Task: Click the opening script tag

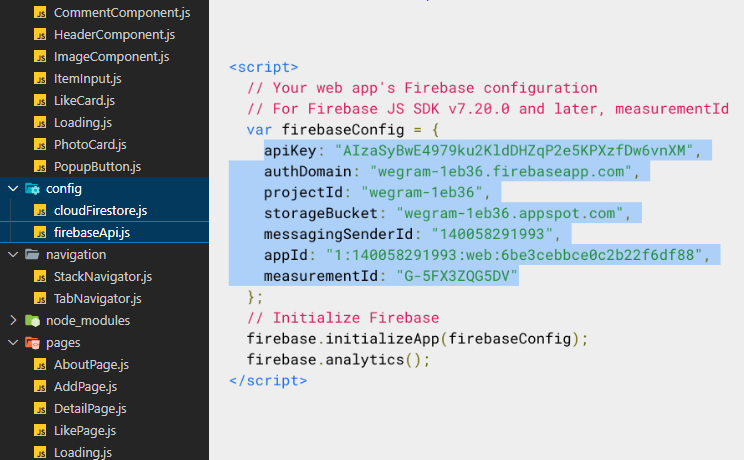Action: (x=264, y=67)
